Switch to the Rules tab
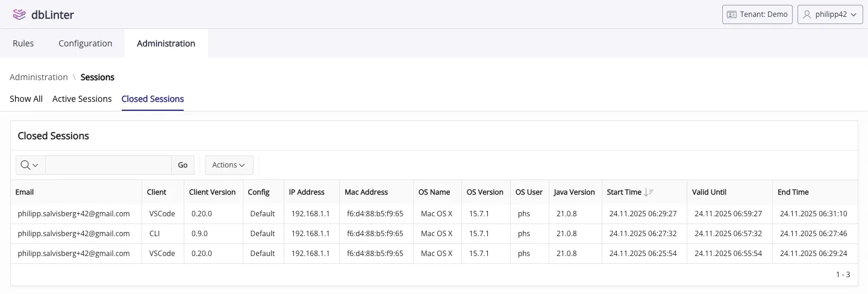The image size is (868, 294). tap(23, 43)
